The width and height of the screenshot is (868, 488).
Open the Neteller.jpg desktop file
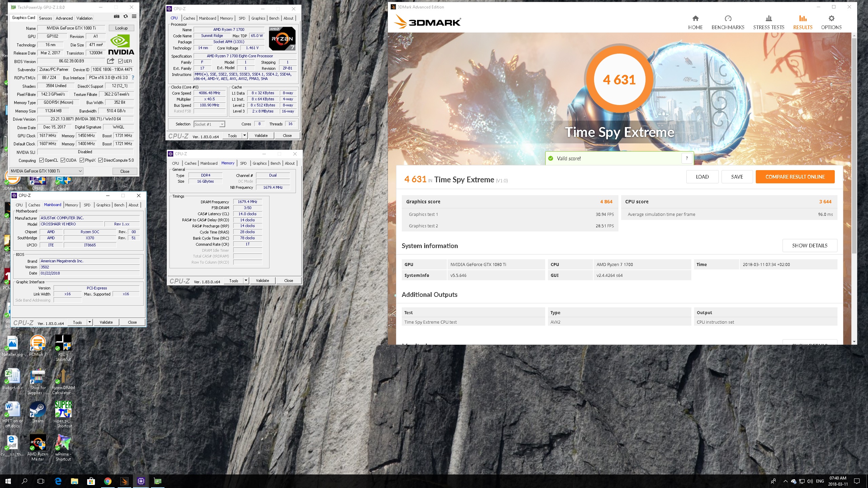(x=13, y=346)
